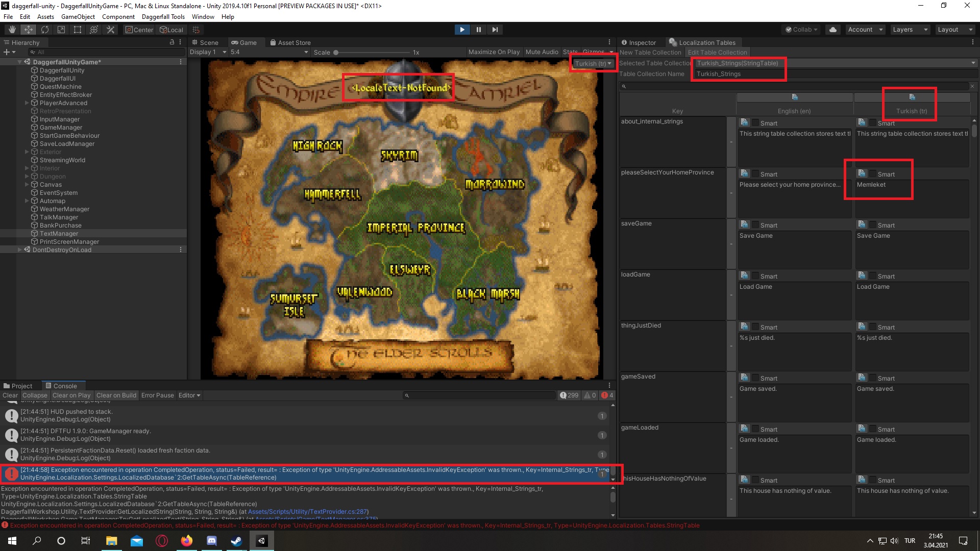Toggle Collapse in Console
Image resolution: width=980 pixels, height=551 pixels.
35,395
